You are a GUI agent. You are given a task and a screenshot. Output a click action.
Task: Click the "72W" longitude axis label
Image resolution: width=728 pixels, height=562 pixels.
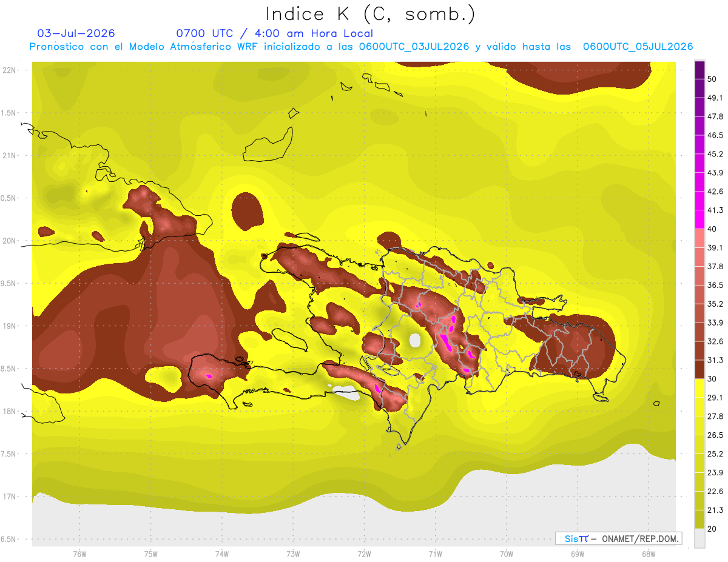(x=364, y=554)
